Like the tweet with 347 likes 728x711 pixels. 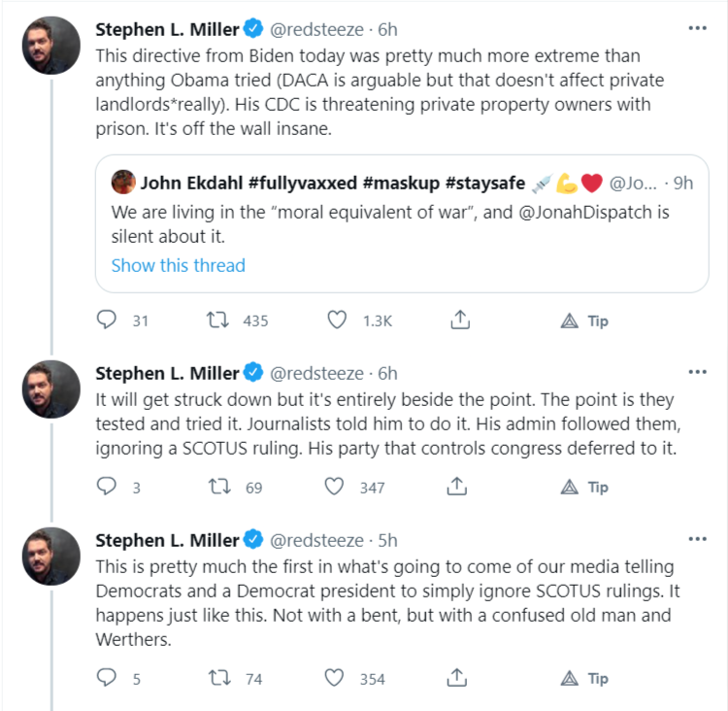coord(337,487)
